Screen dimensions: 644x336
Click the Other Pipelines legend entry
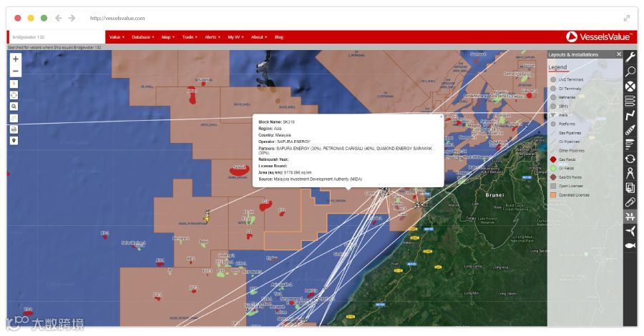(567, 151)
